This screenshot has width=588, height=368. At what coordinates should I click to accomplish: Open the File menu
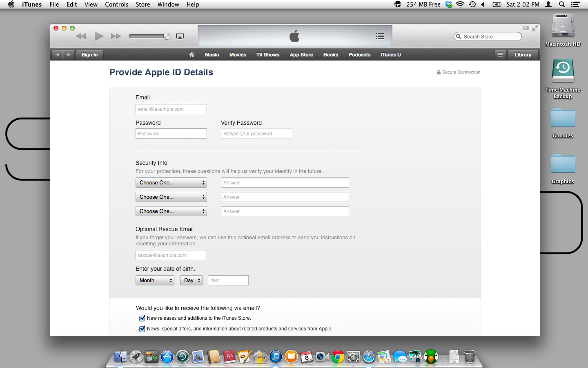click(54, 4)
